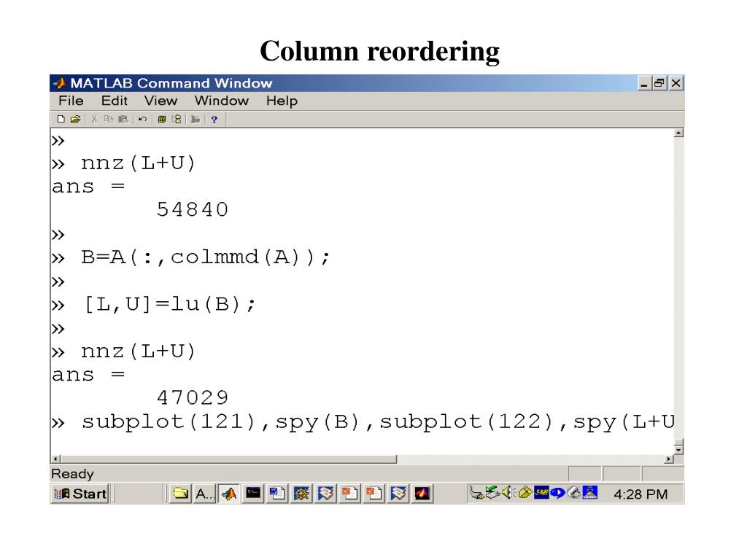
Task: Click the 'A..' taskbar button
Action: pos(204,494)
